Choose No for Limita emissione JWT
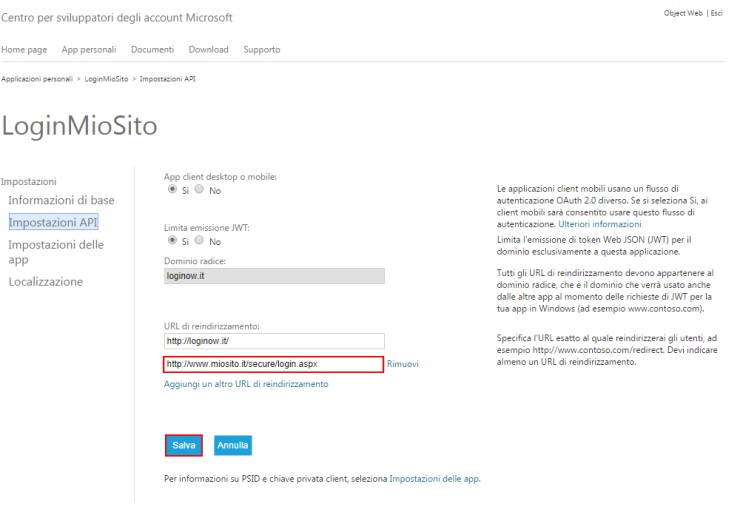The height and width of the screenshot is (518, 740). coord(201,241)
